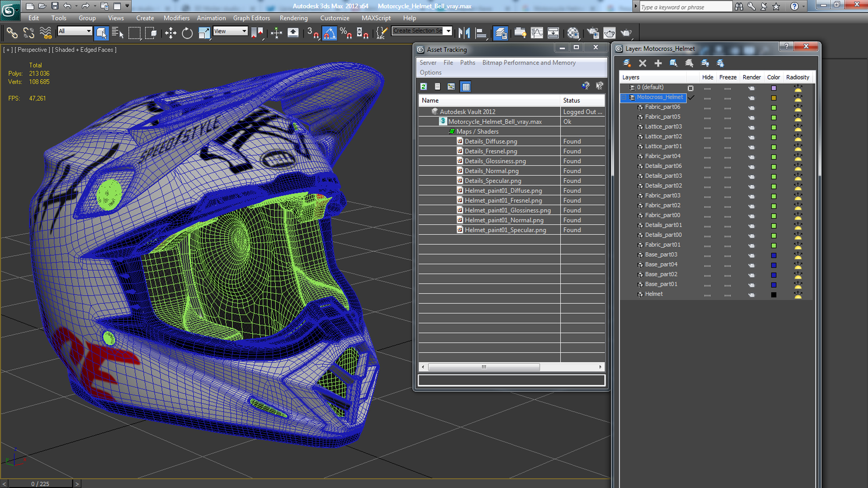This screenshot has height=488, width=868.
Task: Collapse Motocross_Helmet layer tree
Action: pyautogui.click(x=624, y=97)
